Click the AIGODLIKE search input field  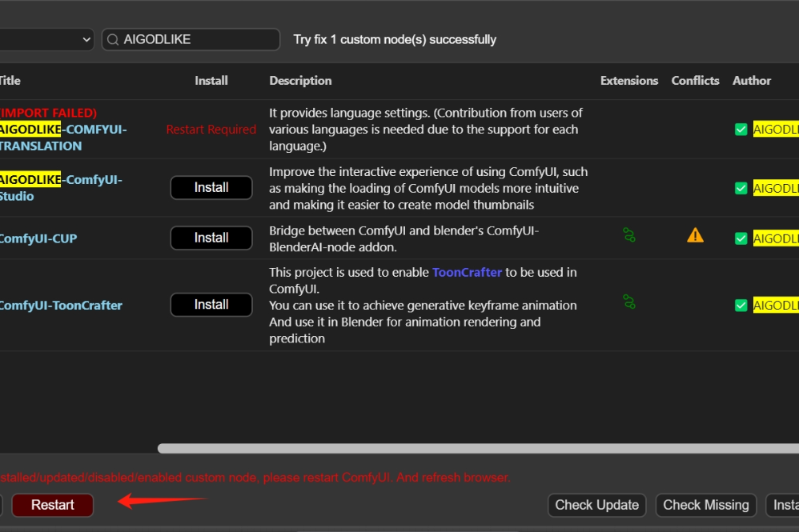[x=191, y=40]
